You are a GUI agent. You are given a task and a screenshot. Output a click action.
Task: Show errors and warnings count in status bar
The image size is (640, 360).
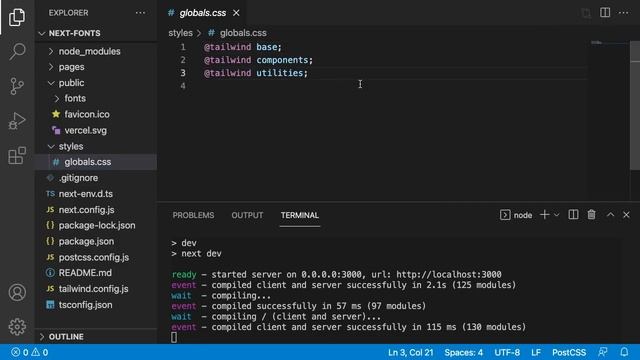point(29,352)
